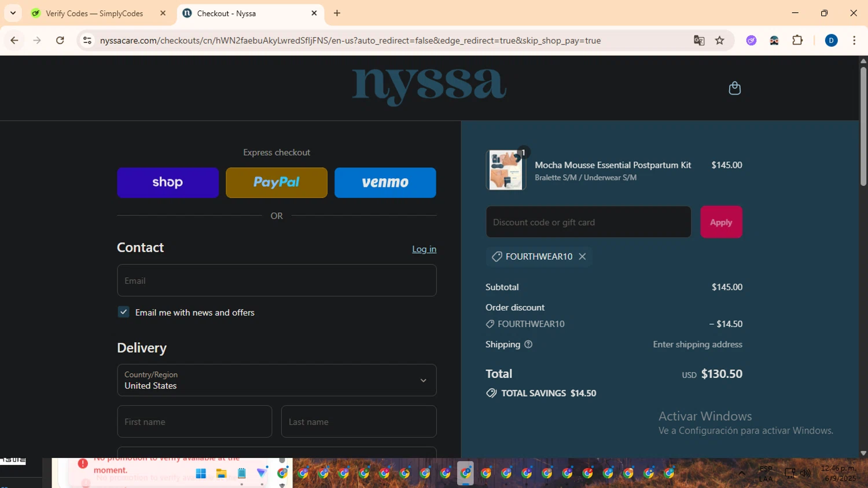Click the page vertical scrollbar

coord(863,126)
